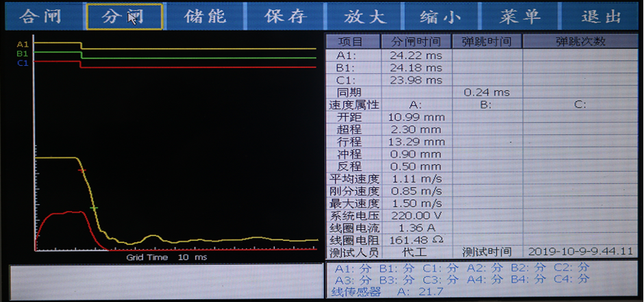Click the red marker on the travel curve
This screenshot has width=644, height=302.
pyautogui.click(x=82, y=170)
